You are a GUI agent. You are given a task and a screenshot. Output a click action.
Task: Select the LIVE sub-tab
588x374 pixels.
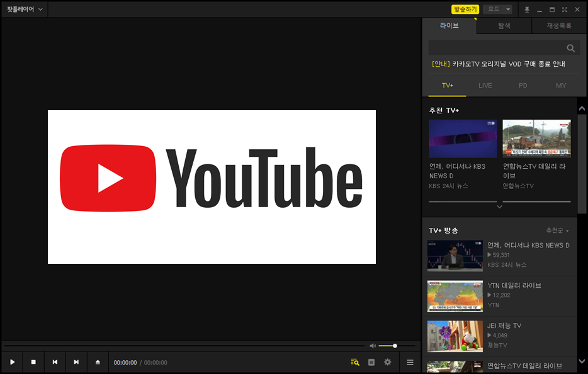point(485,86)
